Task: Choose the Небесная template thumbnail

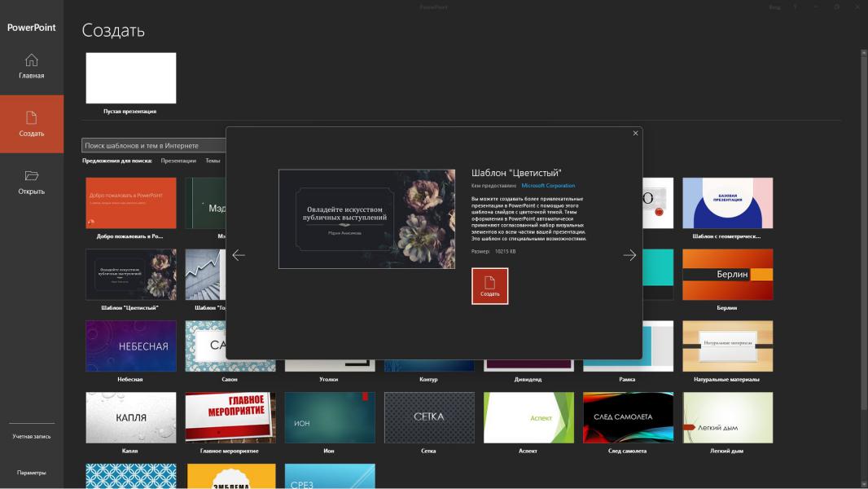Action: pos(130,346)
